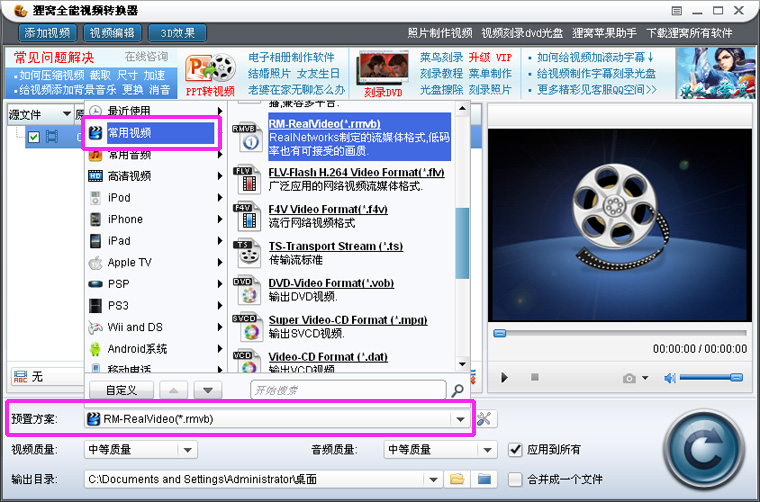
Task: Select the Wii and DS category
Action: [156, 327]
